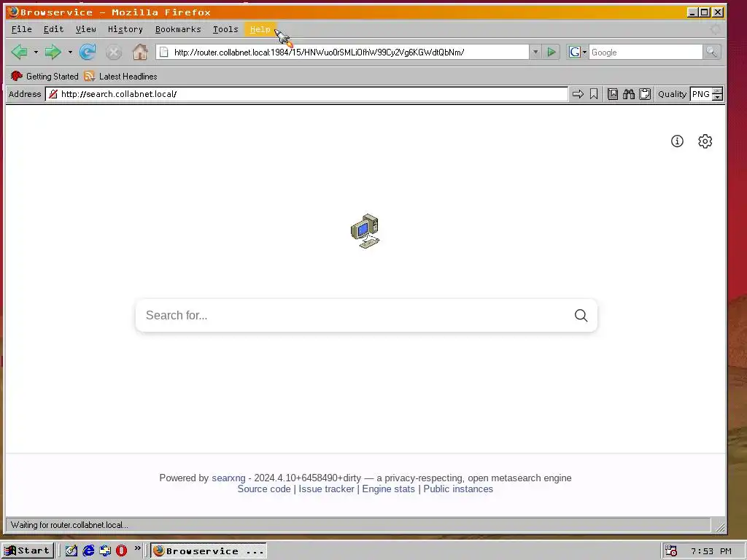Click the Latest Headlines RSS feed icon
This screenshot has height=560, width=747.
click(x=89, y=76)
